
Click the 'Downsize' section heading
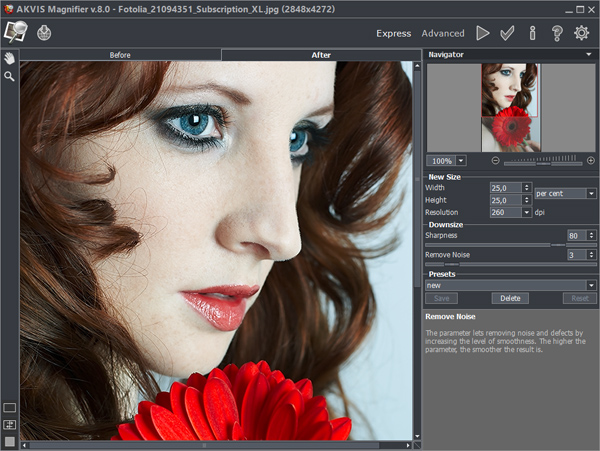pyautogui.click(x=446, y=225)
